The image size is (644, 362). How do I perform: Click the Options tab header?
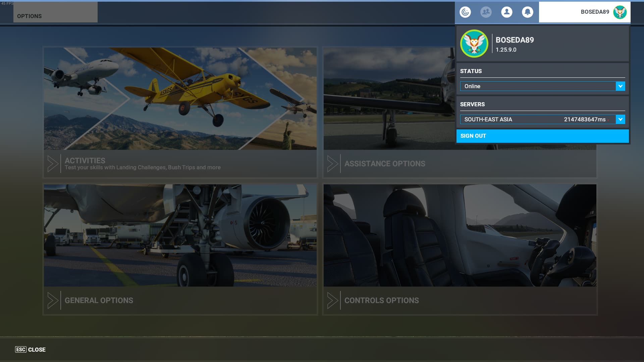pyautogui.click(x=55, y=12)
